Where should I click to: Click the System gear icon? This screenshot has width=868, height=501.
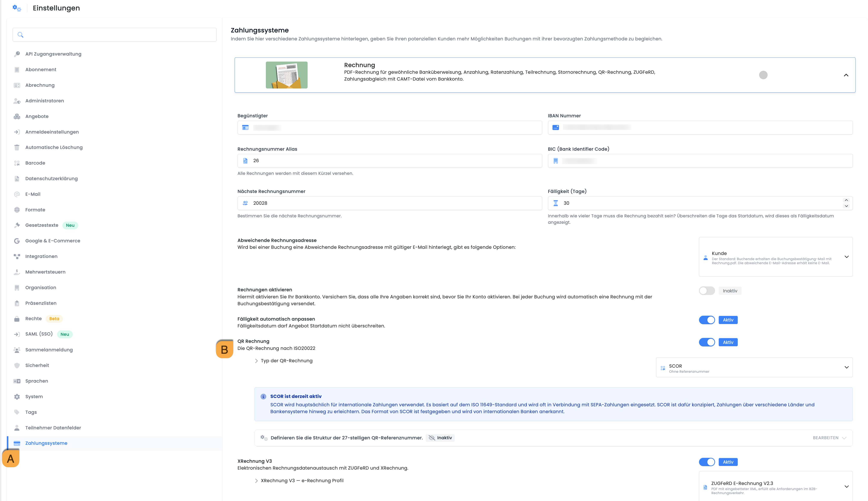pyautogui.click(x=17, y=397)
